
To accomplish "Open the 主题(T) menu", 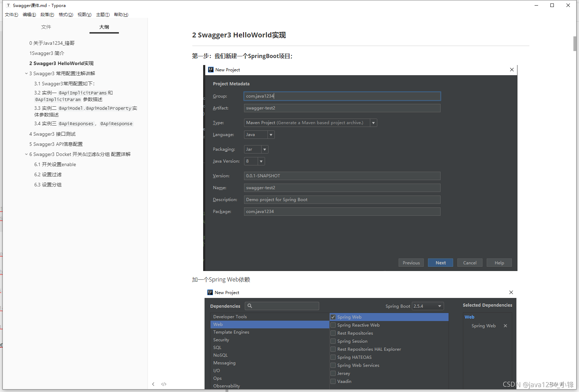I will [103, 15].
